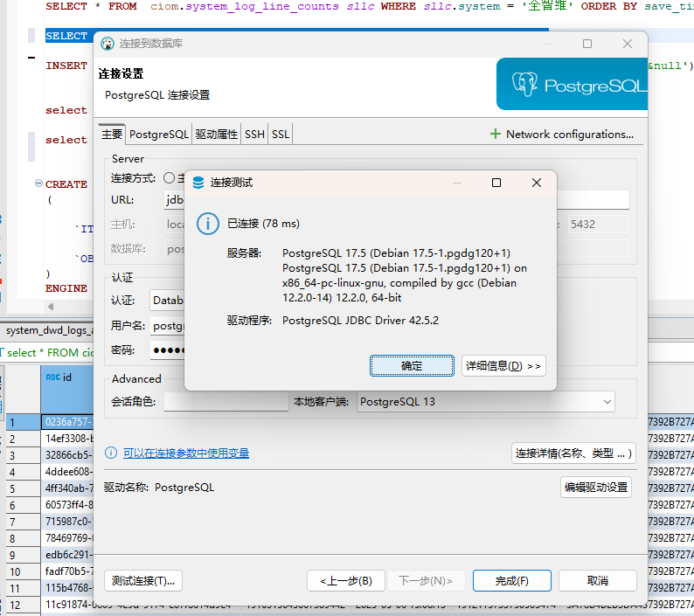Click the info icon beside the variables link
Screen dimensions: 694x616
point(111,453)
